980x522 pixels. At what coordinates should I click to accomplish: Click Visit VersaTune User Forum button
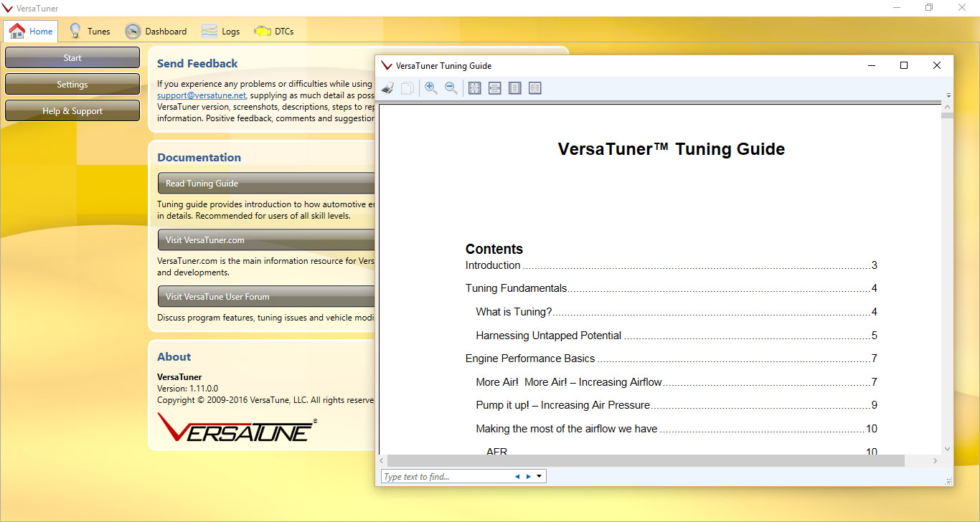[x=266, y=296]
